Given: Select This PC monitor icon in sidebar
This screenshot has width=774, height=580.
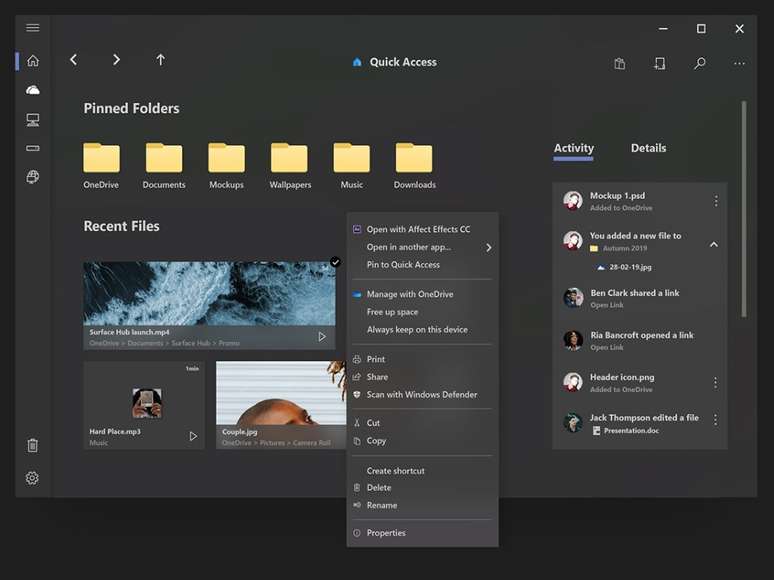Looking at the screenshot, I should pyautogui.click(x=32, y=120).
